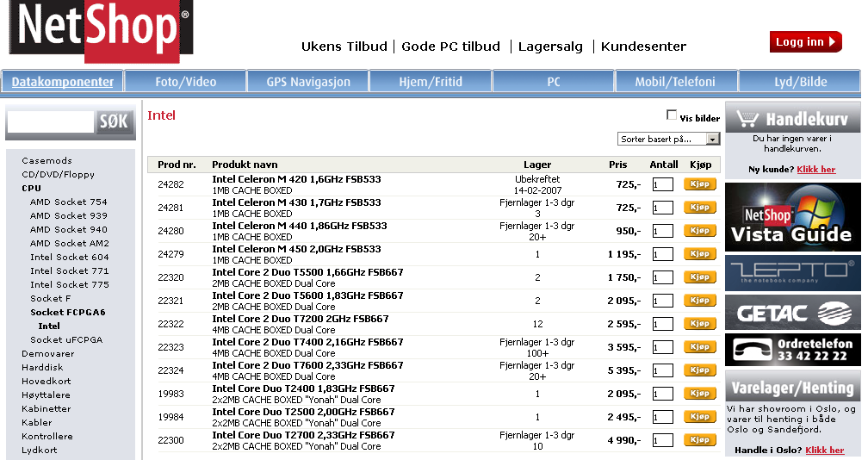Buy Core Duo T2500 with Kjøp
Image resolution: width=868 pixels, height=460 pixels.
coord(700,417)
